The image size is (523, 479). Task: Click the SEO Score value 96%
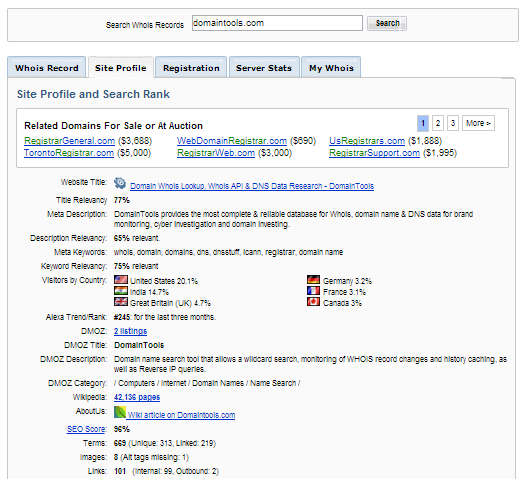pos(122,429)
